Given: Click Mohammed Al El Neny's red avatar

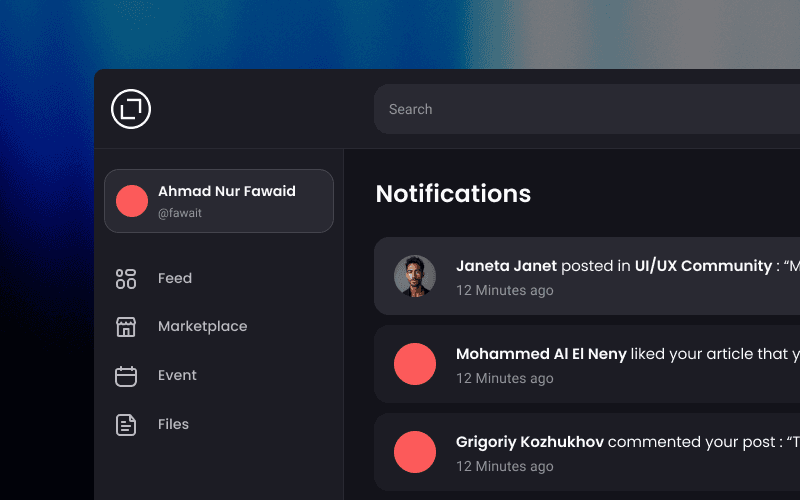Looking at the screenshot, I should click(x=415, y=364).
